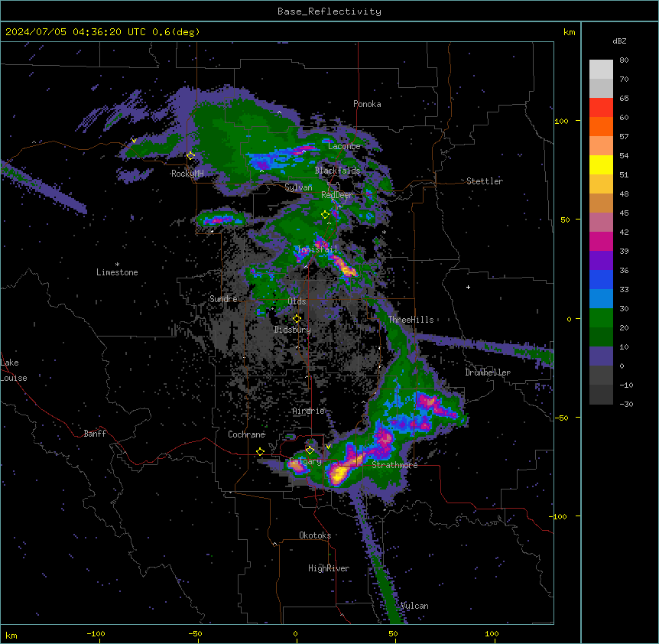Click the HighRiver label
Image resolution: width=659 pixels, height=644 pixels.
pos(329,568)
